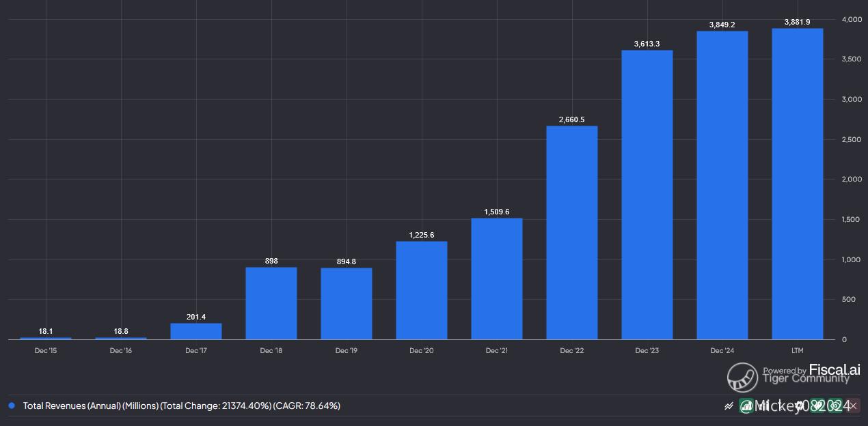Click the 3,613.3 value label
This screenshot has width=868, height=426.
pyautogui.click(x=647, y=44)
